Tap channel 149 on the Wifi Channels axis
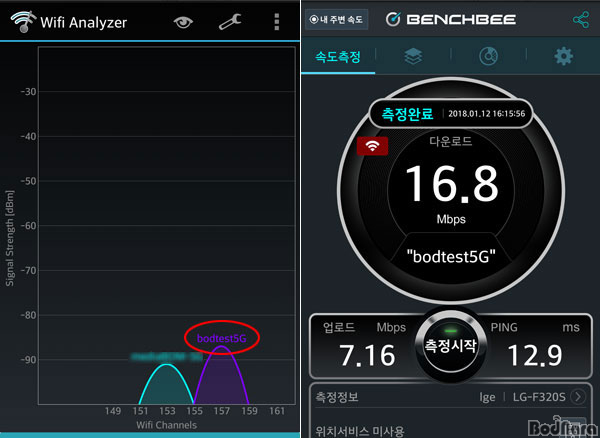The image size is (600, 438). point(112,411)
